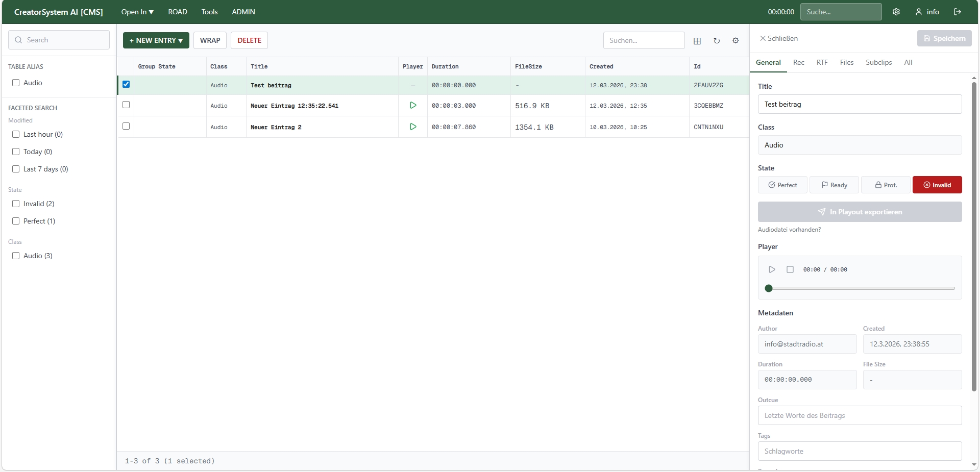
Task: Click the player seek slider handle
Action: pos(769,288)
